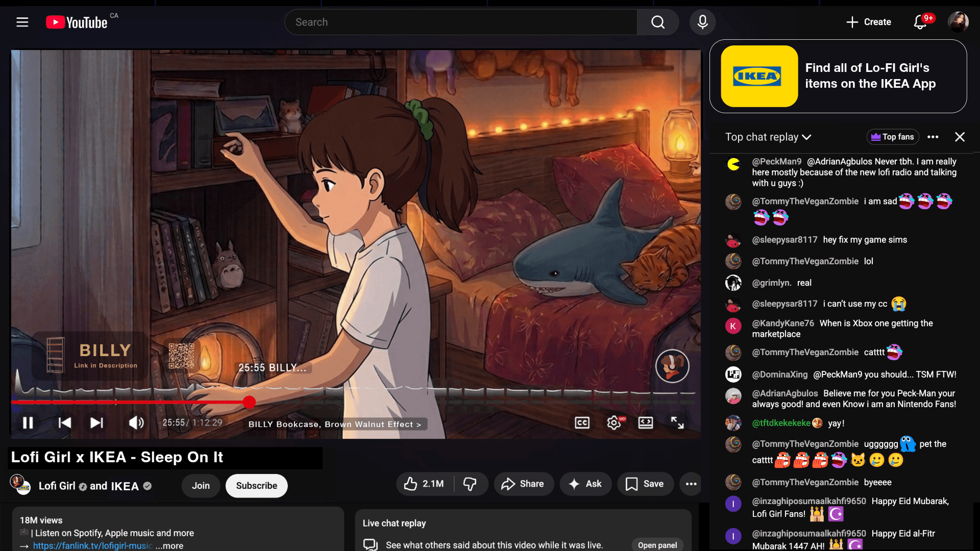Viewport: 980px width, 551px height.
Task: Open player settings gear
Action: coord(614,422)
